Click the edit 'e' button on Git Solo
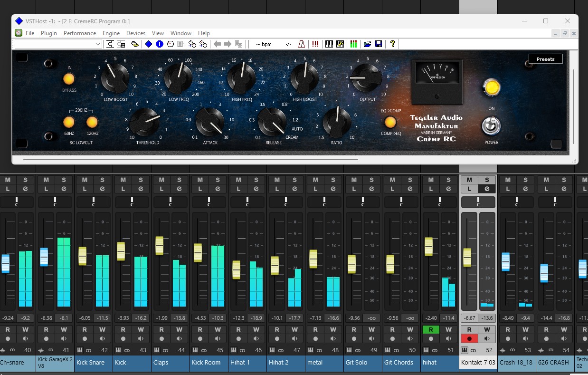This screenshot has height=375, width=588. [372, 189]
